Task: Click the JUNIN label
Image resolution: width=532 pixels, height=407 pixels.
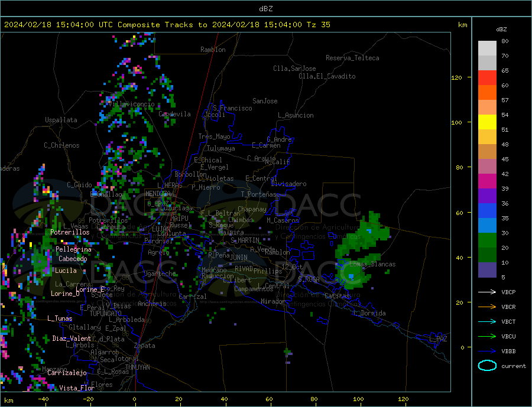Action: [239, 258]
